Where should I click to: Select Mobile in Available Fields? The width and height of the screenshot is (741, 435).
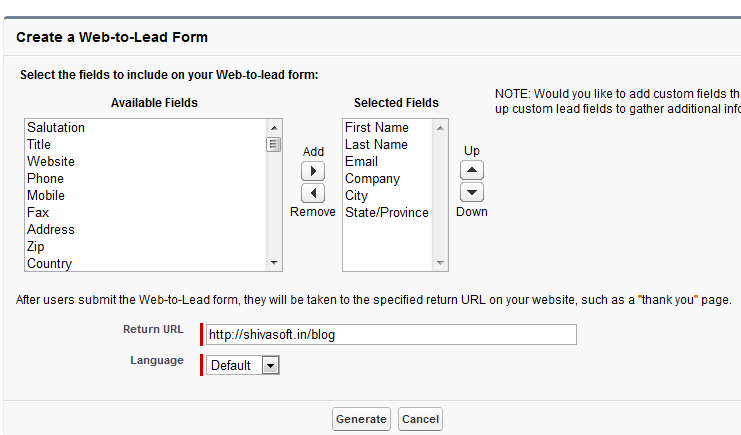pos(46,196)
